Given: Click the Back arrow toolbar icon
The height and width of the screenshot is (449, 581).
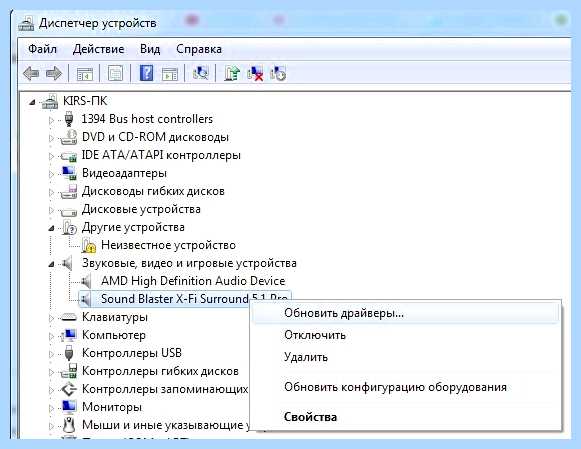Looking at the screenshot, I should pos(31,73).
